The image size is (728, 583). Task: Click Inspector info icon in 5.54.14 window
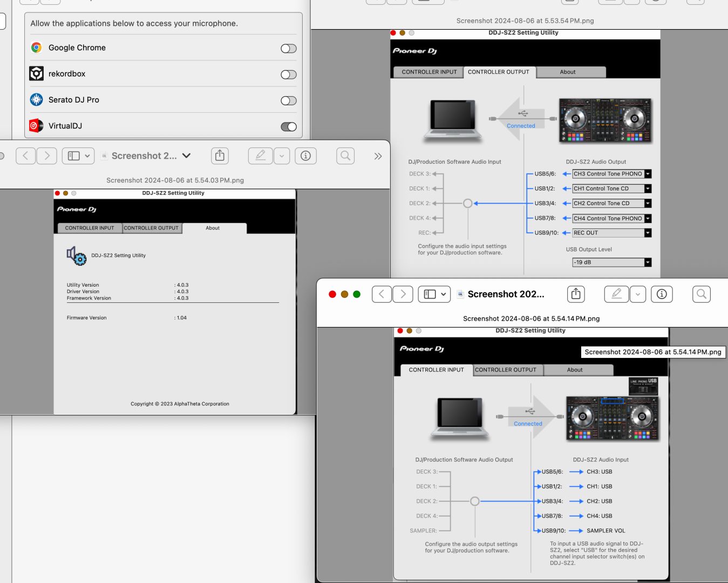[662, 294]
